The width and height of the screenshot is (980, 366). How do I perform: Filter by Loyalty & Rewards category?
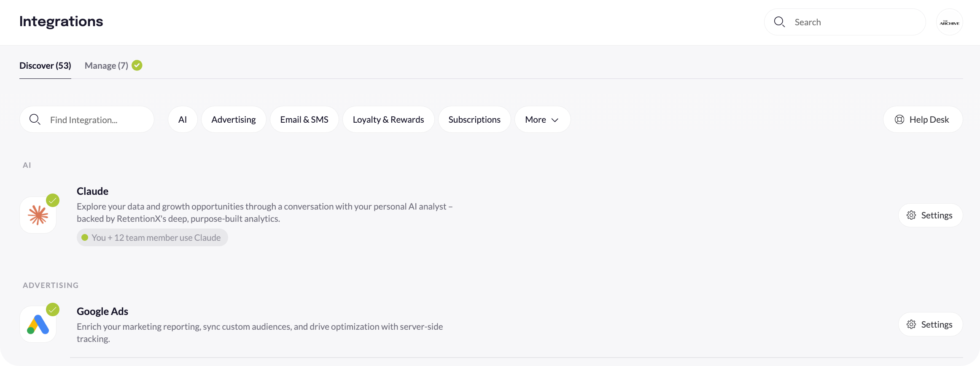point(388,120)
